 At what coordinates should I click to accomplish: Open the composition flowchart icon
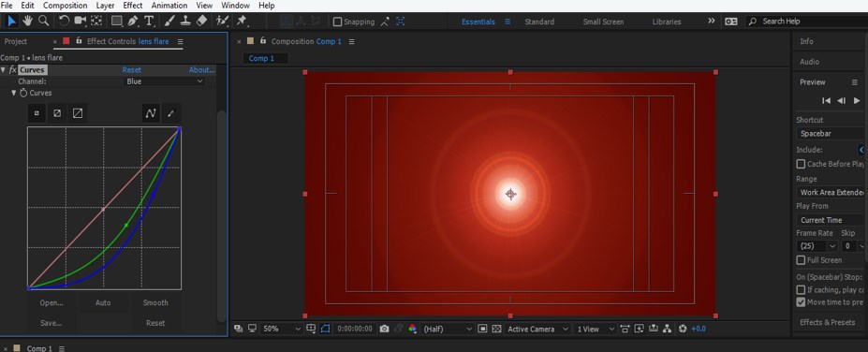(667, 329)
